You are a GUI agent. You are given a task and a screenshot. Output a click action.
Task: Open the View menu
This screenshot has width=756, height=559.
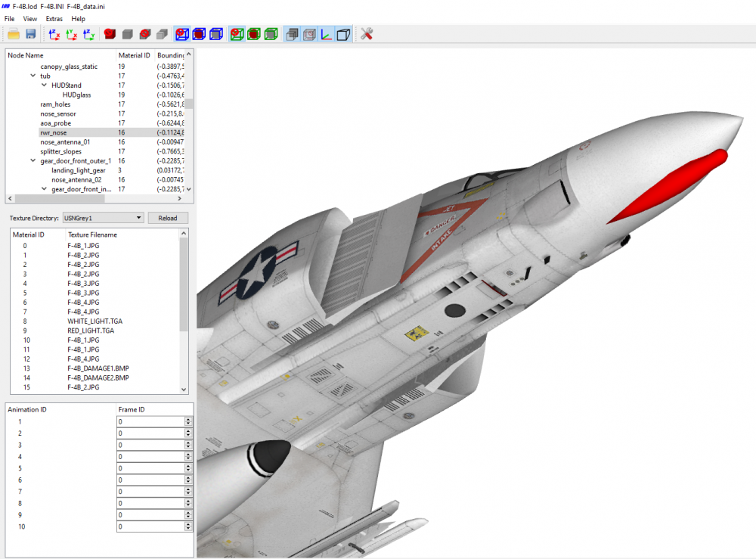coord(30,19)
